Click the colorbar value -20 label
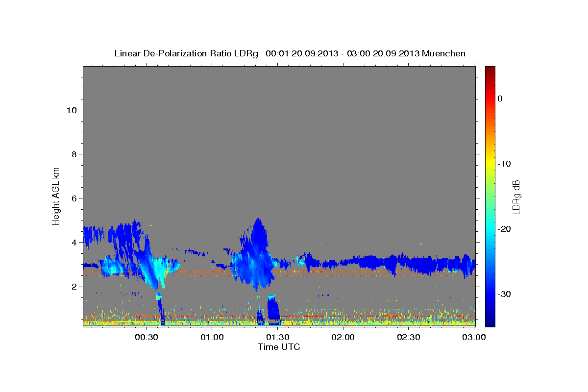The height and width of the screenshot is (392, 588). (x=504, y=229)
